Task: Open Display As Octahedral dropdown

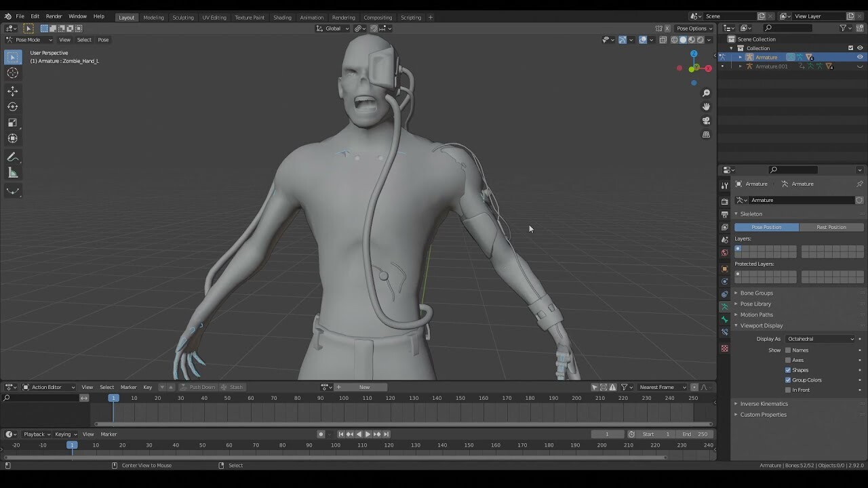Action: click(x=821, y=339)
